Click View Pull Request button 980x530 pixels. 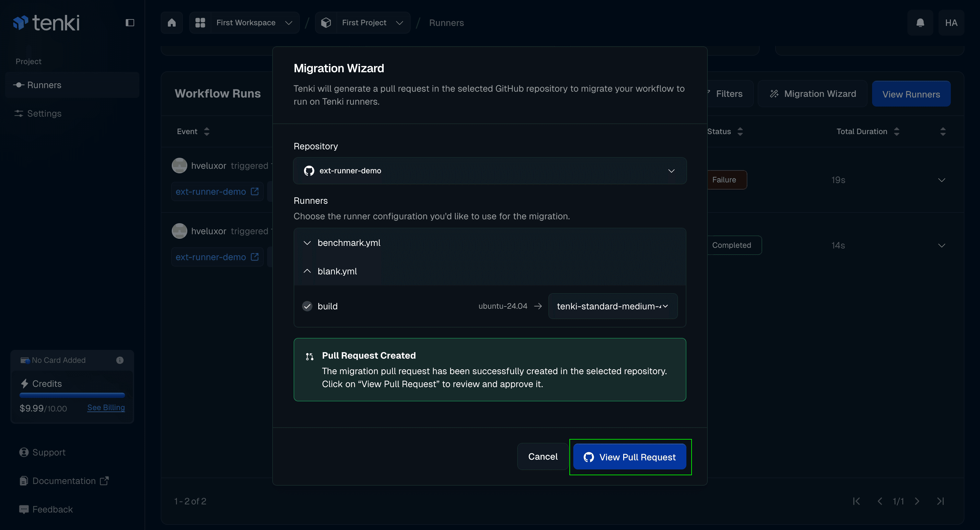click(630, 456)
